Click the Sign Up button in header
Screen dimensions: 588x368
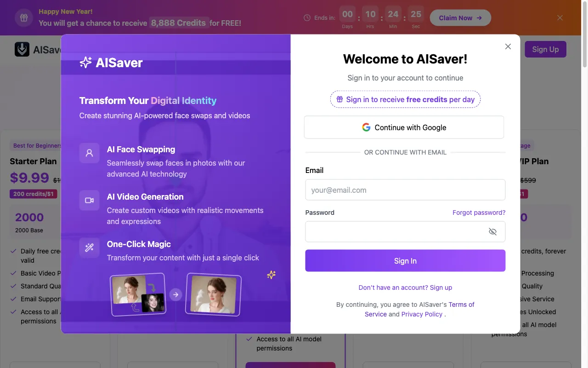pos(545,49)
